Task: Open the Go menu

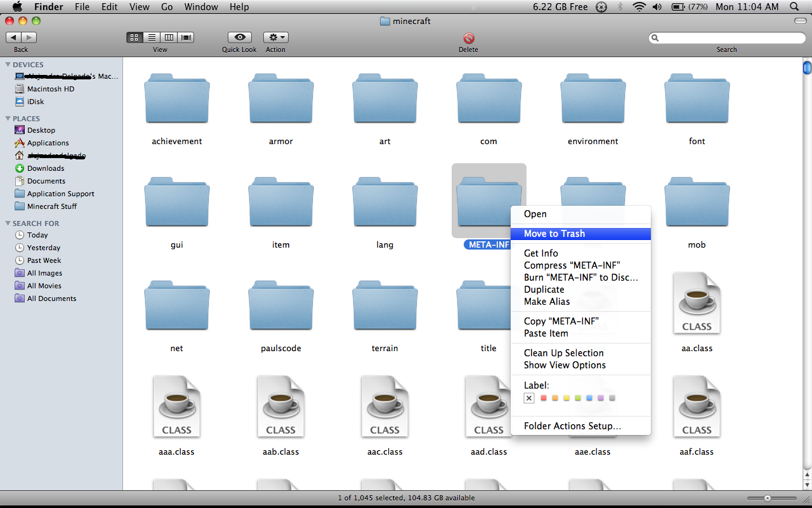Action: pyautogui.click(x=167, y=7)
